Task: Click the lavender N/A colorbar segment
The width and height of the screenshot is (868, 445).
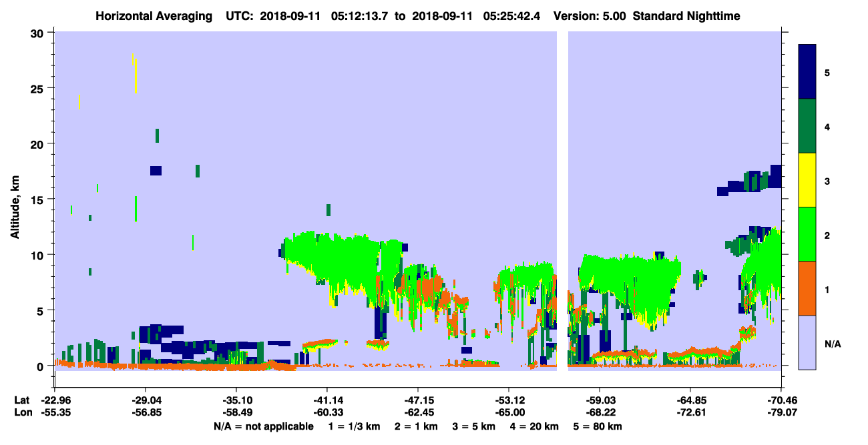Action: 807,342
